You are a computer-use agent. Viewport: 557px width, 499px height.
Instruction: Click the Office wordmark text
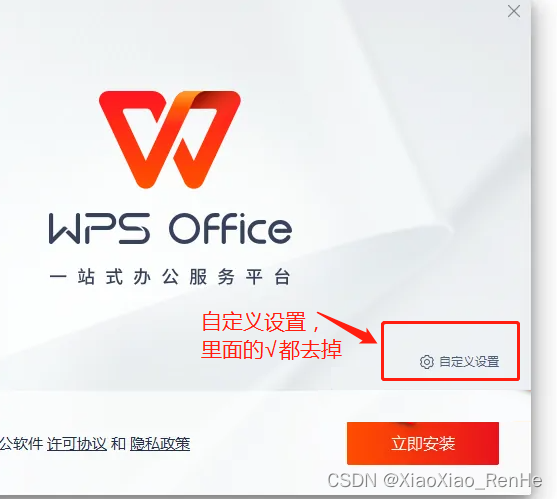tap(230, 228)
